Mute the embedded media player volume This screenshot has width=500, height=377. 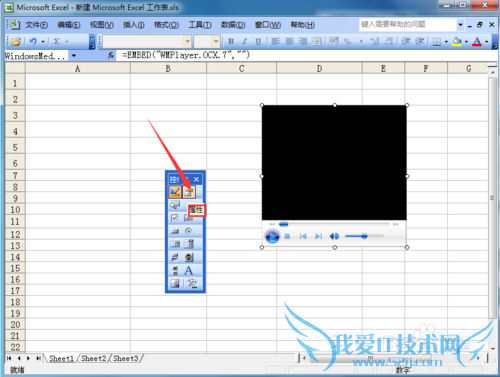coord(334,236)
